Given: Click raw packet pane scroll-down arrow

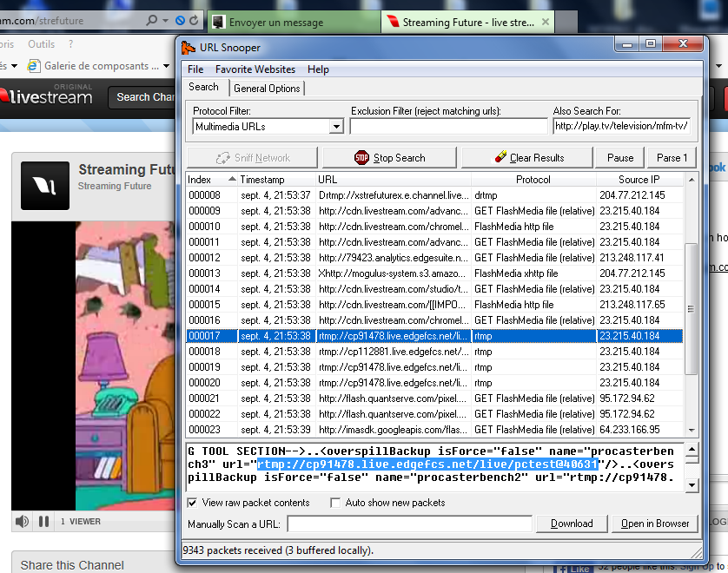Looking at the screenshot, I should click(x=692, y=485).
